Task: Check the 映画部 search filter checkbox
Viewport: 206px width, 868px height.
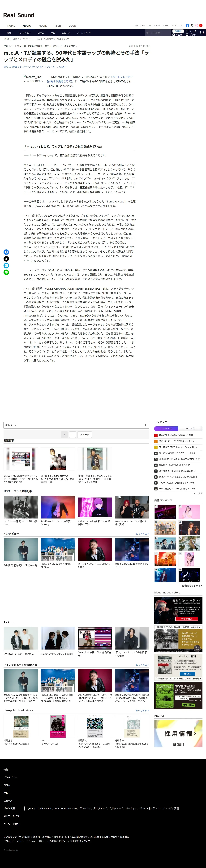Action: [x=174, y=34]
